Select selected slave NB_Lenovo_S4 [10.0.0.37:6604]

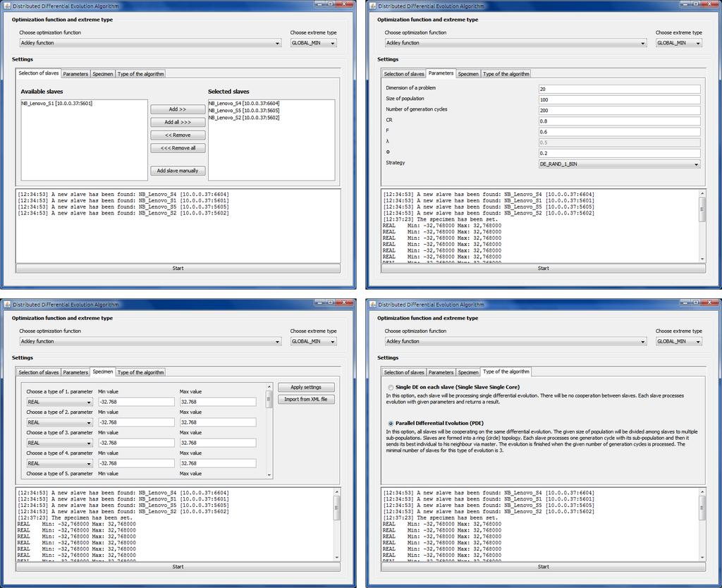click(243, 104)
